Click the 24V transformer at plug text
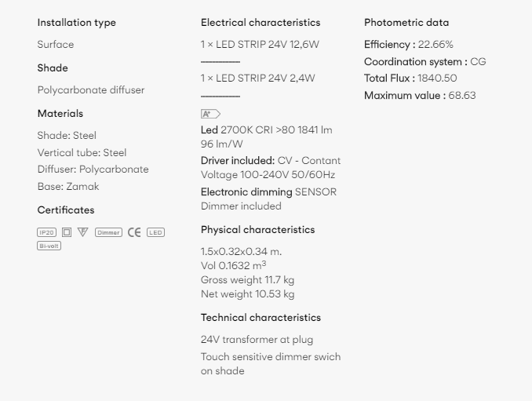 point(257,340)
